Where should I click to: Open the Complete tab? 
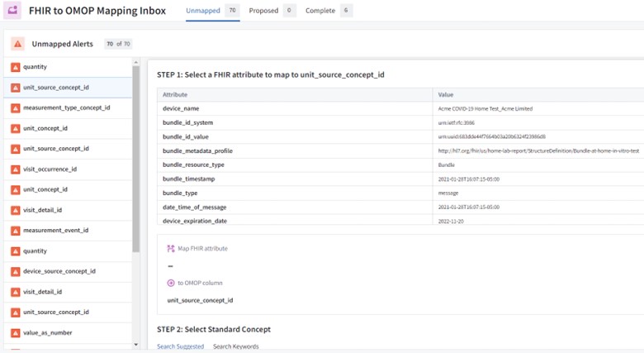[x=320, y=11]
